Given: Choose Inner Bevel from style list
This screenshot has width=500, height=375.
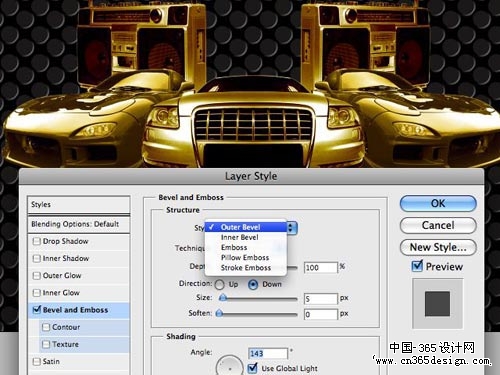Looking at the screenshot, I should tap(240, 237).
